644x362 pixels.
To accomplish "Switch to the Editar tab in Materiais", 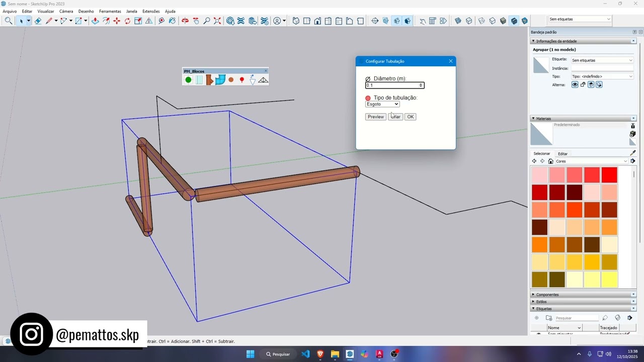I will pyautogui.click(x=562, y=154).
